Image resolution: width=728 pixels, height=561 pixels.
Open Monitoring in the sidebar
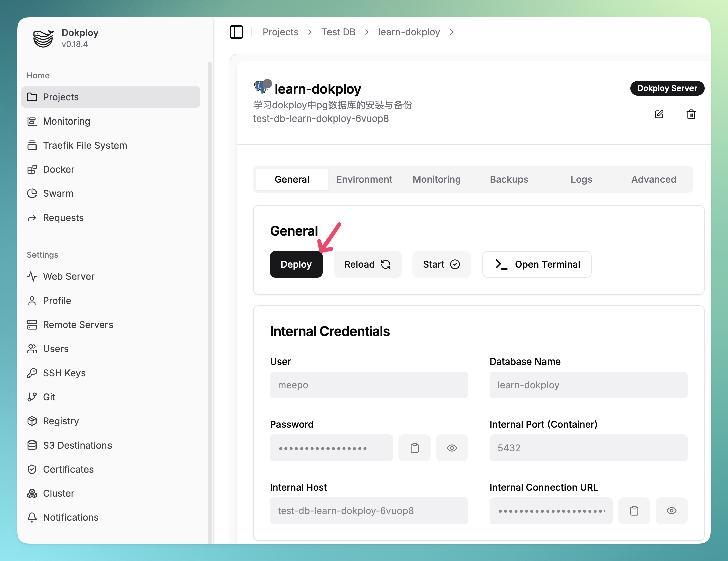[x=111, y=121]
